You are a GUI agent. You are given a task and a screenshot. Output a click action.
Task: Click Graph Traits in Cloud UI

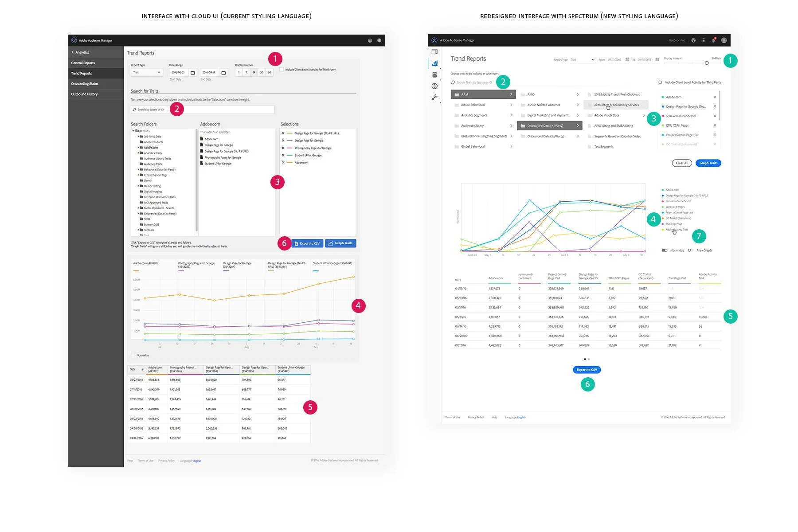[x=340, y=243]
